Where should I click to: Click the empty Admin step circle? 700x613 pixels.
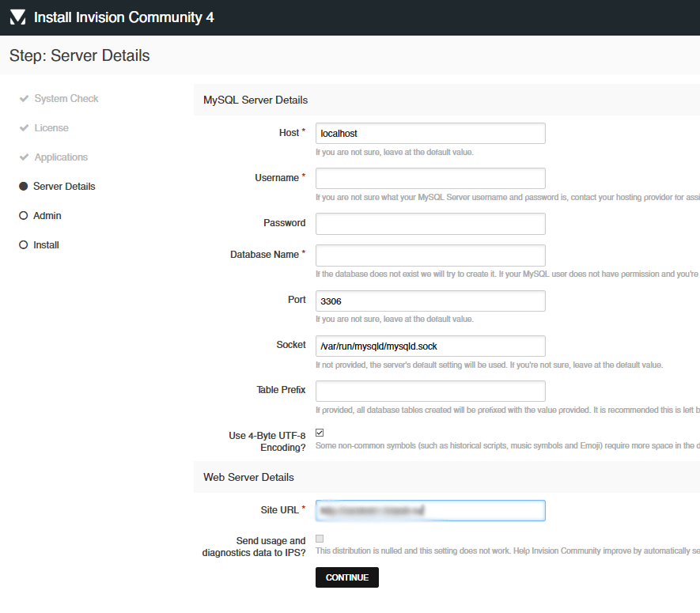pos(23,216)
